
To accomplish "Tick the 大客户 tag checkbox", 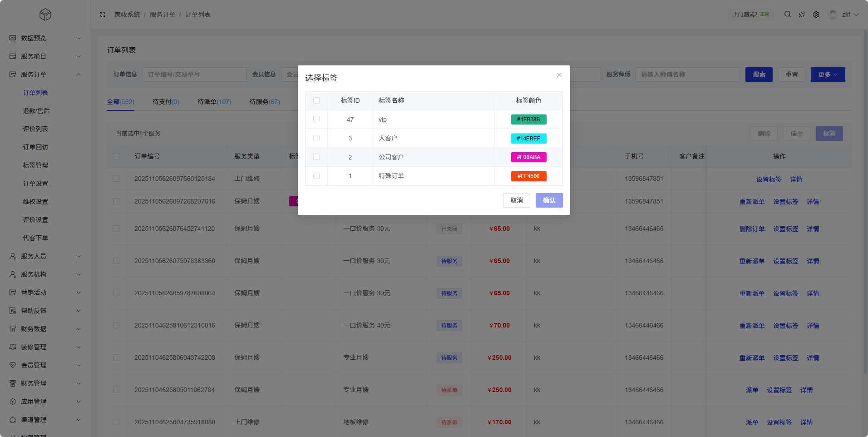I will coord(316,138).
